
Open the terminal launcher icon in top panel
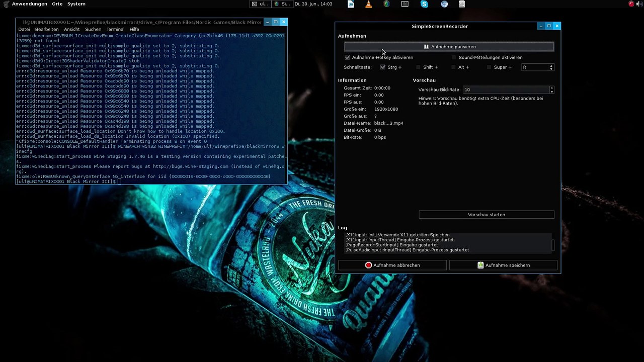tap(405, 4)
